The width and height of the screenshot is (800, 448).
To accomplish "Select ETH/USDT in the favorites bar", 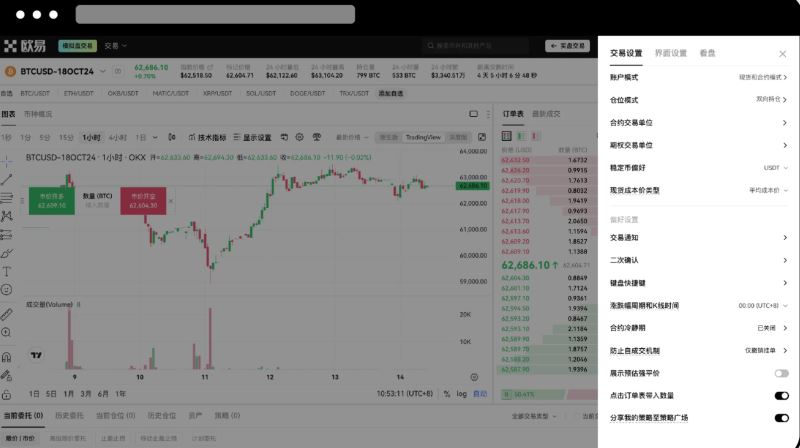I will [x=78, y=93].
